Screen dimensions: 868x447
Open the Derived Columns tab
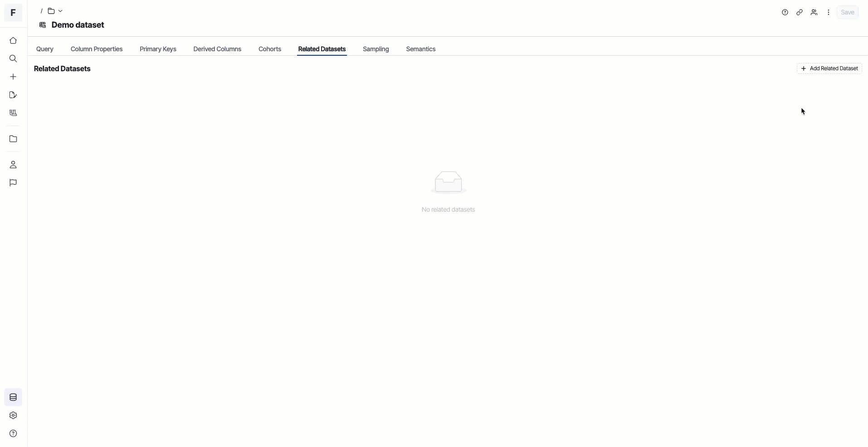217,49
